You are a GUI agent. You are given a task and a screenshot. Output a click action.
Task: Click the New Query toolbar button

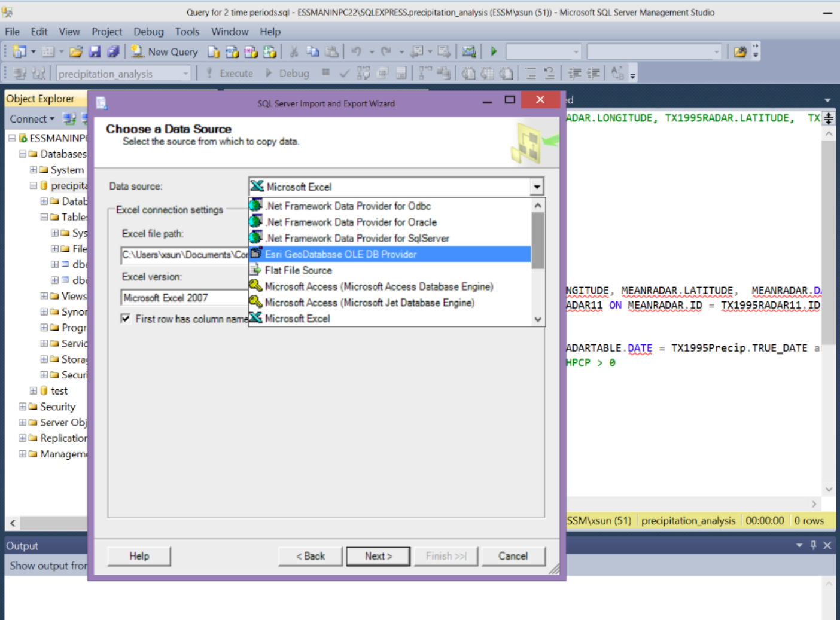[x=165, y=52]
